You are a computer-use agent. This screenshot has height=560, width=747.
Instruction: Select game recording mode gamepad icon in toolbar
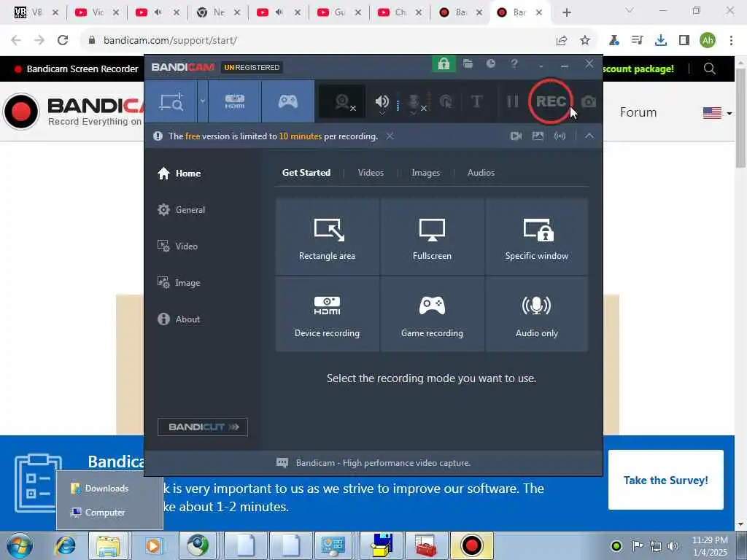(x=287, y=101)
